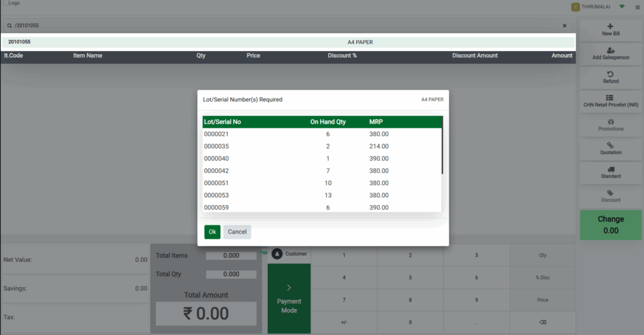Click the Change 0.00 green box
Image resolution: width=644 pixels, height=335 pixels.
[x=611, y=225]
